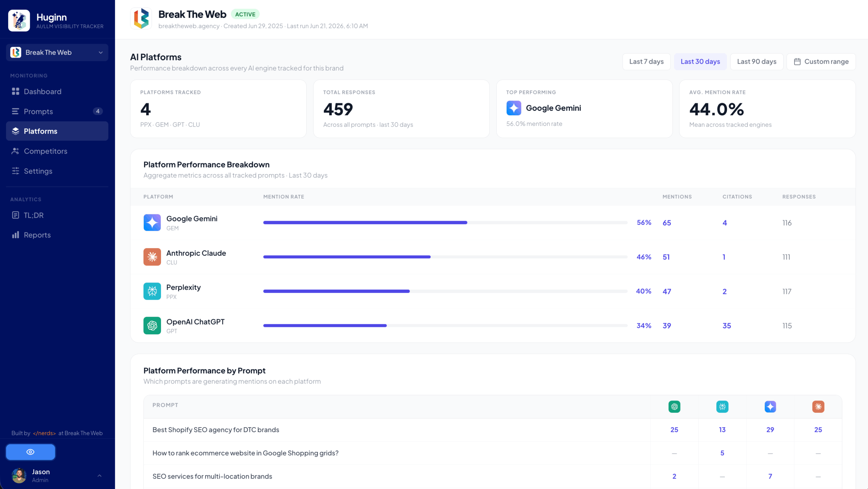Click the Perplexity icon in breakdown table
Screen dimensions: 868x489
click(152, 291)
